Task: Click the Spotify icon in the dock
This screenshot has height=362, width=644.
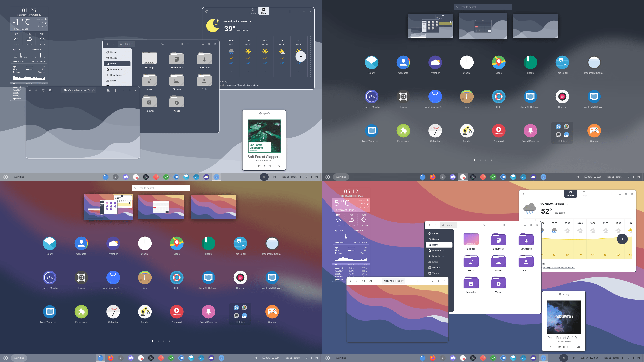Action: click(166, 177)
